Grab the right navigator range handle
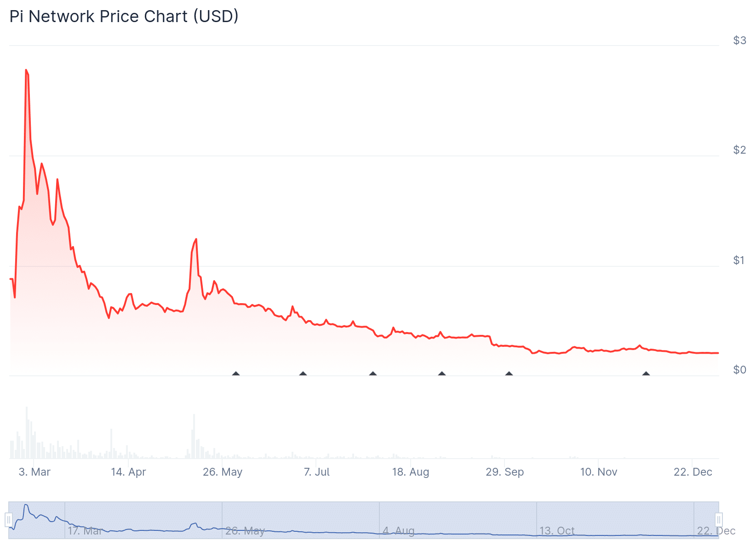Image resolution: width=756 pixels, height=552 pixels. 719,520
